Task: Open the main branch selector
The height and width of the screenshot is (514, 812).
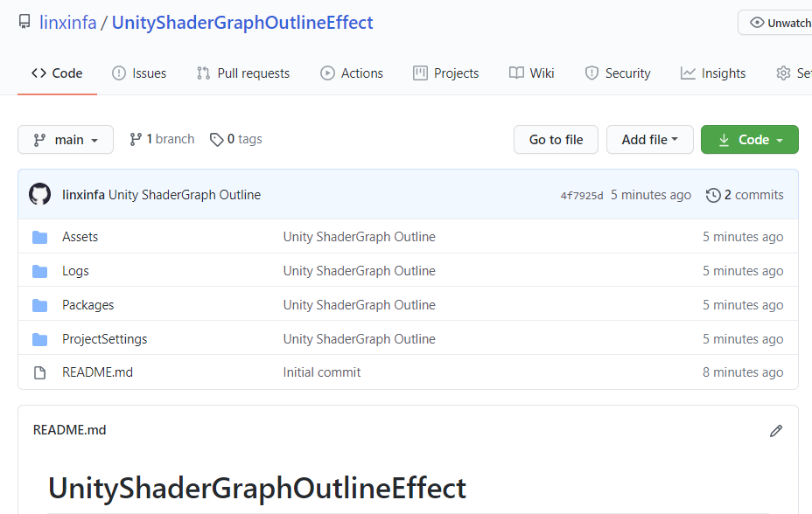Action: (65, 139)
